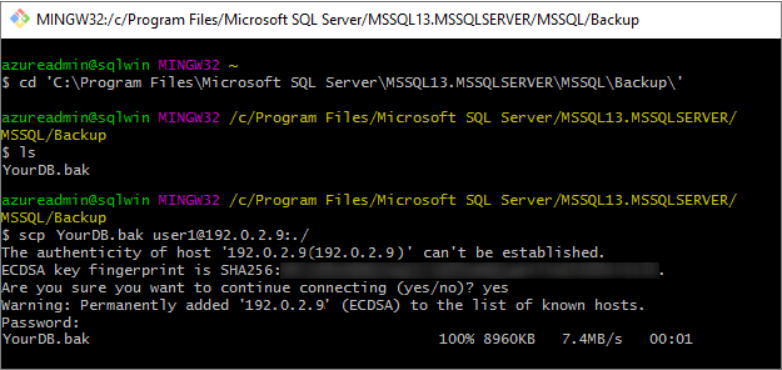Screen dimensions: 782x370
Task: Click the 'ls' command line
Action: [x=18, y=152]
